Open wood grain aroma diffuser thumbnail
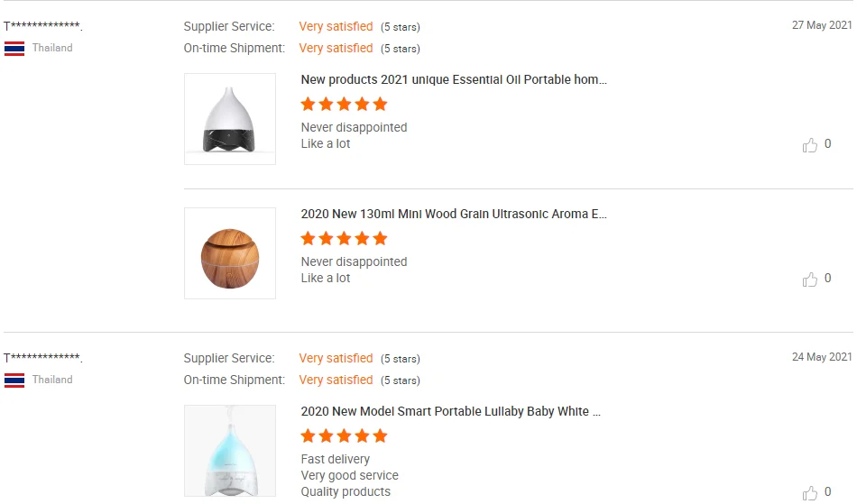The image size is (857, 504). [x=230, y=253]
